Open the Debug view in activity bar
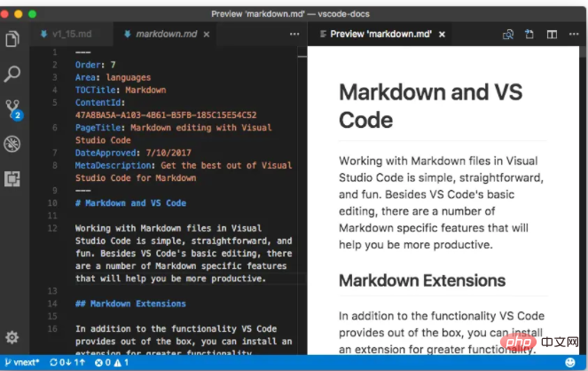Screen dimensions: 588x371 point(12,144)
